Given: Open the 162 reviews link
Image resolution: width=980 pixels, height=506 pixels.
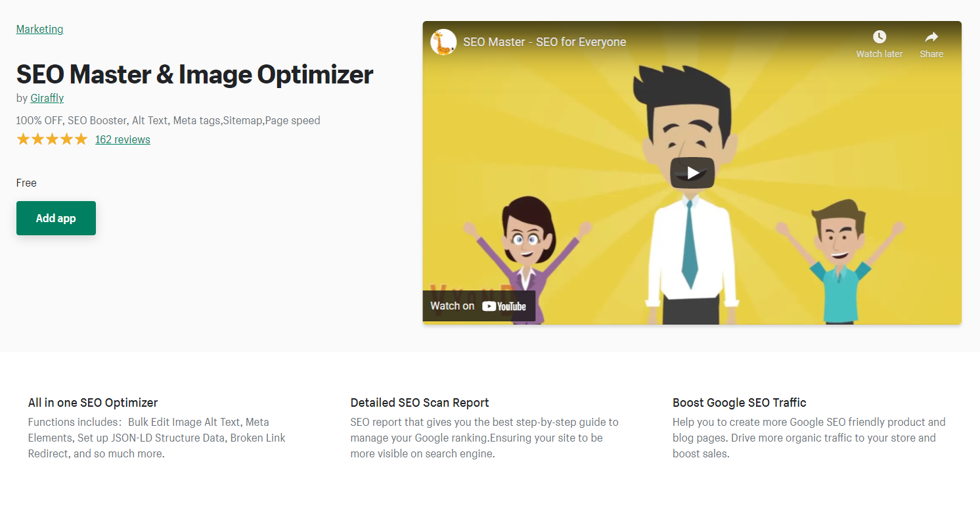Looking at the screenshot, I should pyautogui.click(x=122, y=139).
